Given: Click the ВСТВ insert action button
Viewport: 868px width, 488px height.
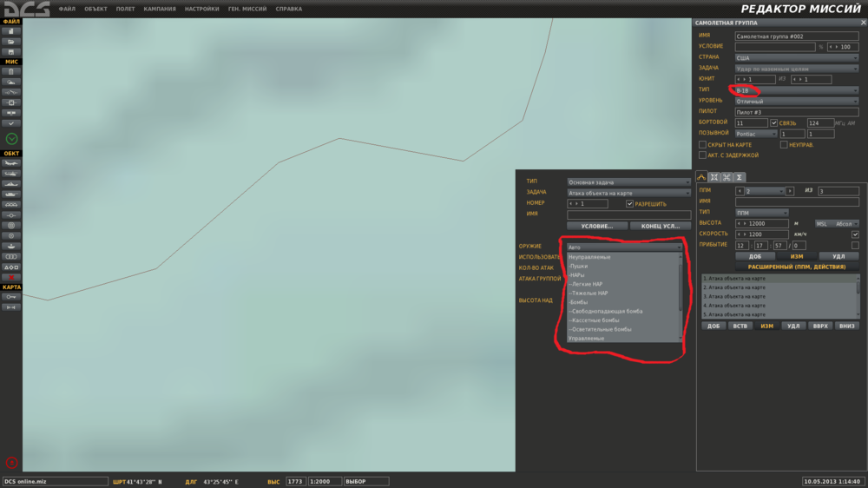Looking at the screenshot, I should pyautogui.click(x=740, y=326).
